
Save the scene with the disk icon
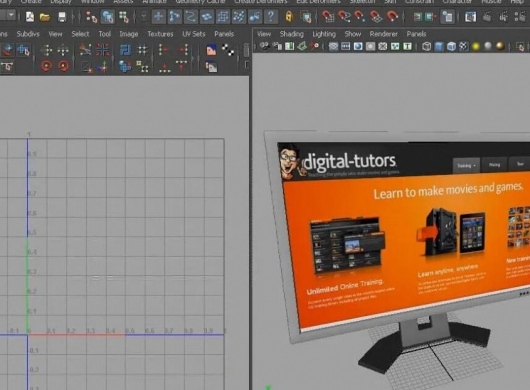click(x=62, y=17)
